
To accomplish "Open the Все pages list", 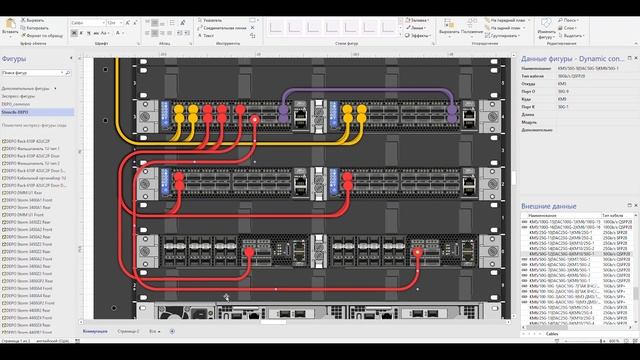I will coord(154,331).
